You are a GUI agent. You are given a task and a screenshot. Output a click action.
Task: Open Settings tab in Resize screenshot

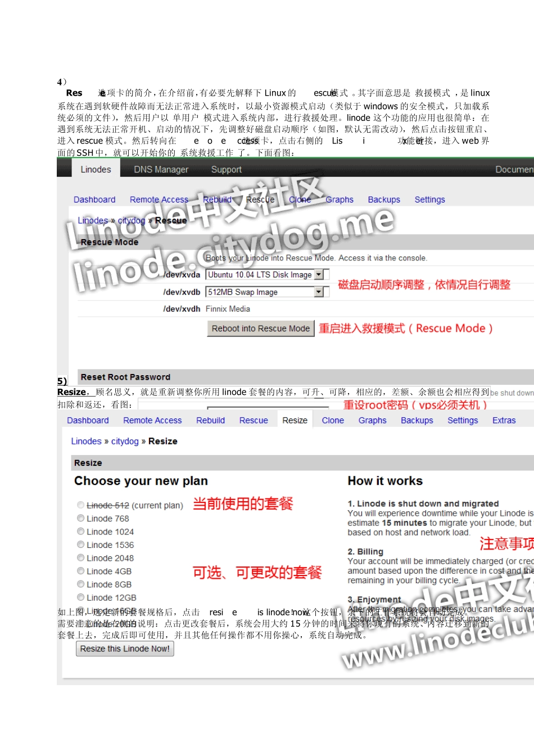(463, 420)
